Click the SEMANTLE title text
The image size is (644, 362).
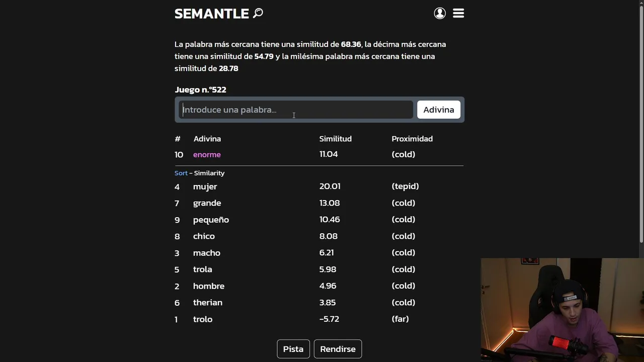[212, 14]
